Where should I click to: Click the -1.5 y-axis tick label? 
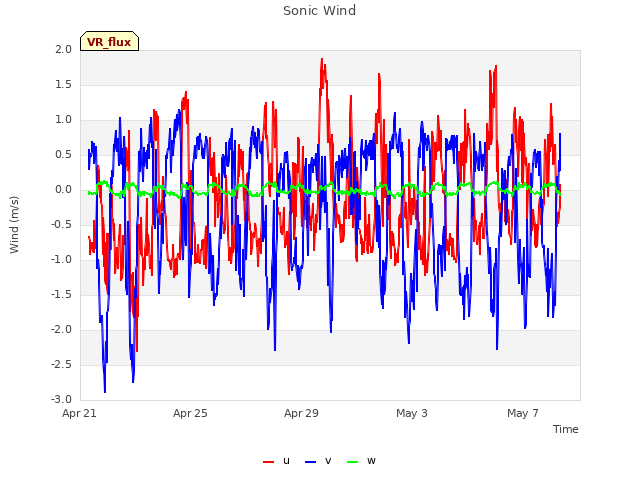pos(62,295)
